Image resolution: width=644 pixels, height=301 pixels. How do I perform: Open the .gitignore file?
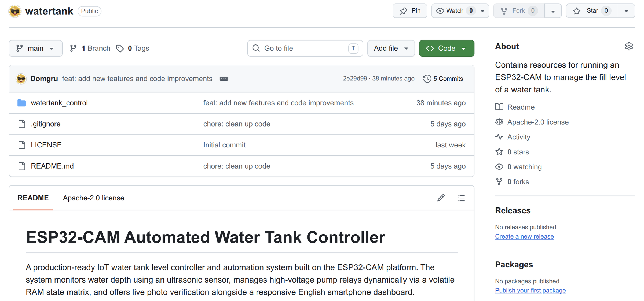point(46,124)
